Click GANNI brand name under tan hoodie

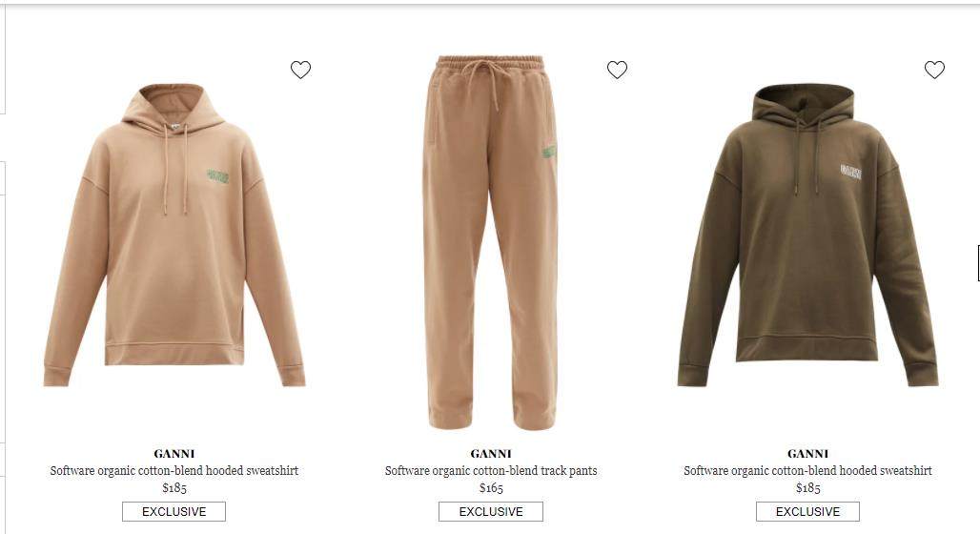point(174,454)
